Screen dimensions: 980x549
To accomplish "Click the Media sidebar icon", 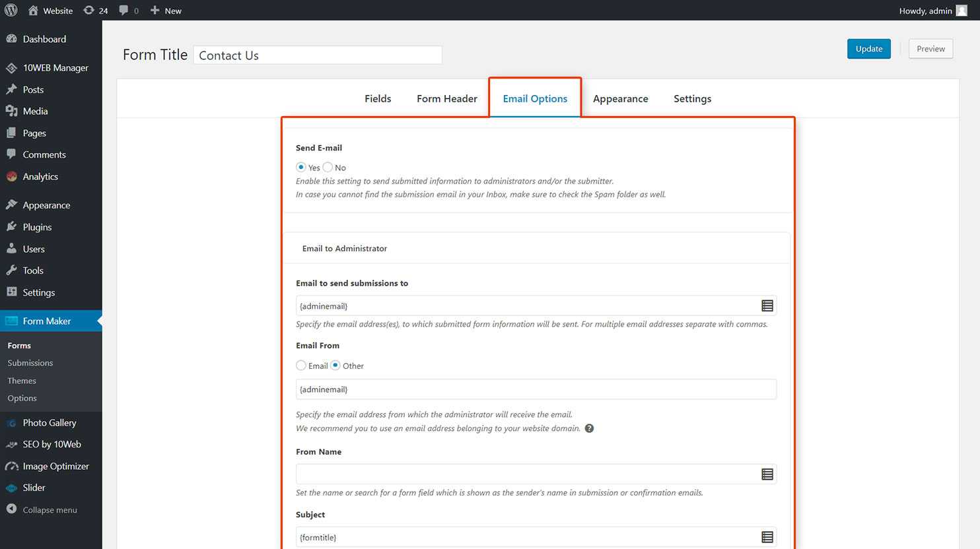I will (x=11, y=112).
